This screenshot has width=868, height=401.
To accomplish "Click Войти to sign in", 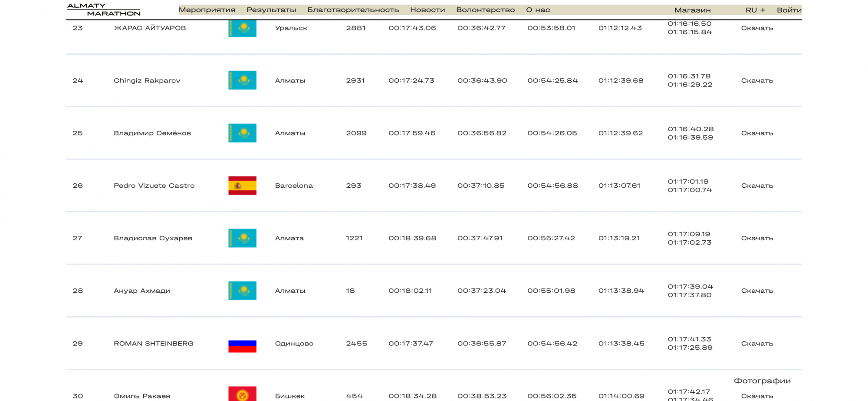I will 789,10.
